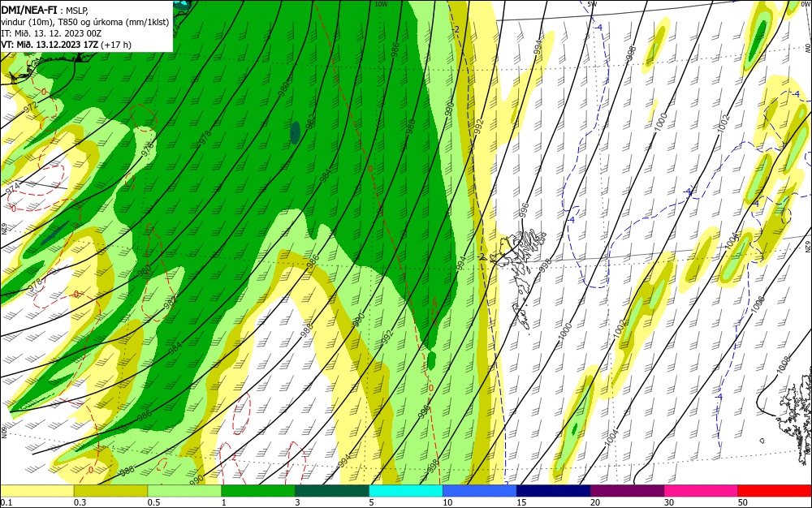
Task: Click the 10W longitude label
Action: coord(381,4)
